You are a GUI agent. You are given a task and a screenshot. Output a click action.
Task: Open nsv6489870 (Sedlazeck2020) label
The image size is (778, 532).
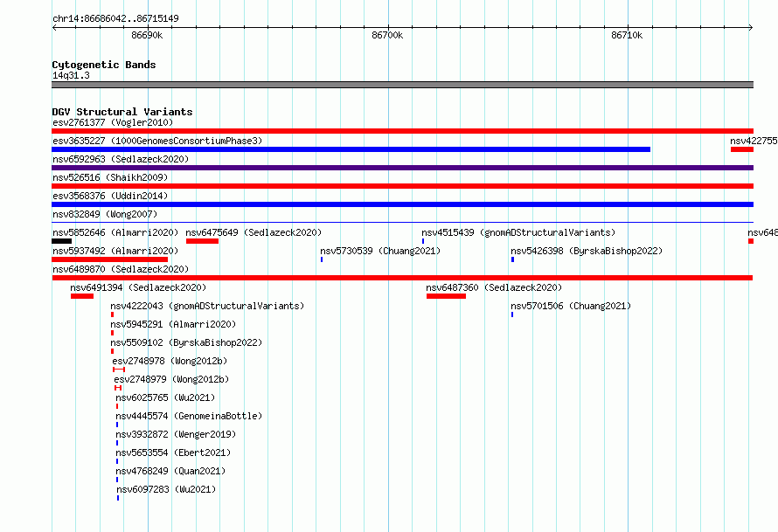(121, 269)
